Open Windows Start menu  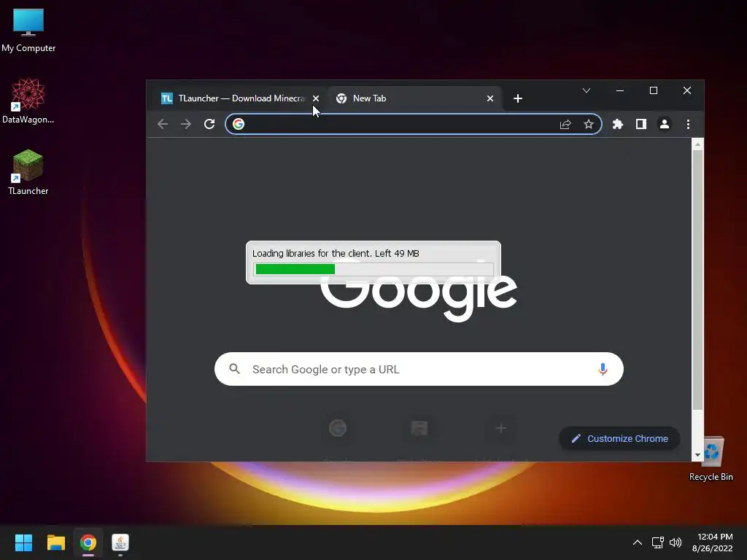tap(23, 542)
